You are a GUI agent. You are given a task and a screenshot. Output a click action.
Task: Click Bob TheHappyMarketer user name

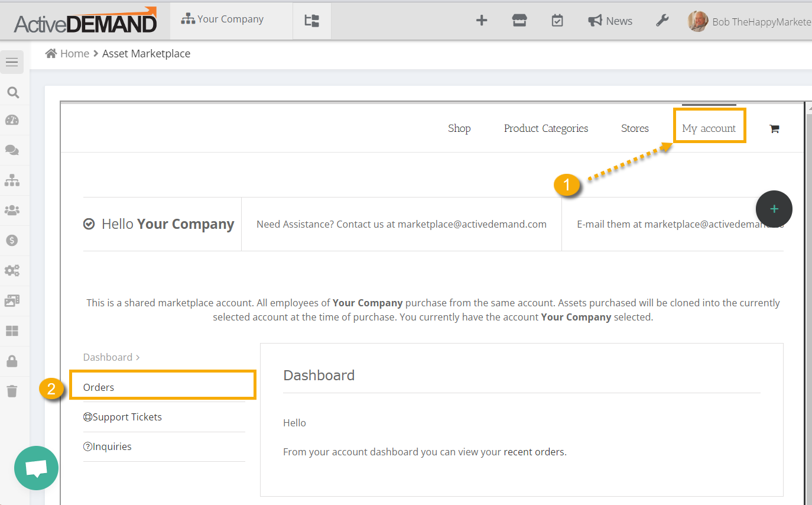(x=762, y=22)
